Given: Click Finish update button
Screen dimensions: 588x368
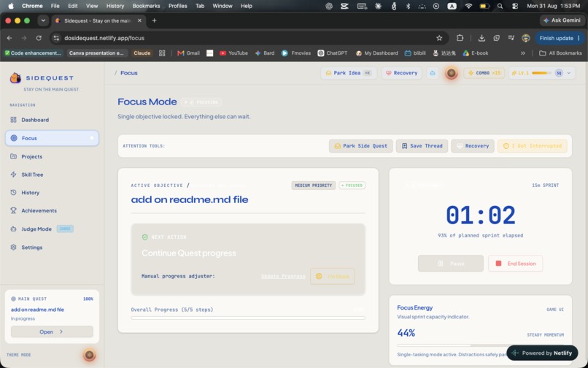Looking at the screenshot, I should (560, 38).
